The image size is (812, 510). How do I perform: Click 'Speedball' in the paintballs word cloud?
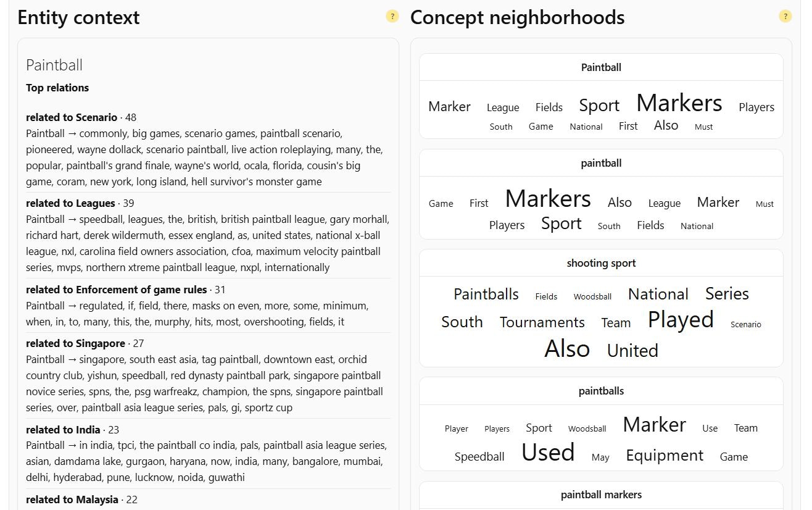coord(479,457)
